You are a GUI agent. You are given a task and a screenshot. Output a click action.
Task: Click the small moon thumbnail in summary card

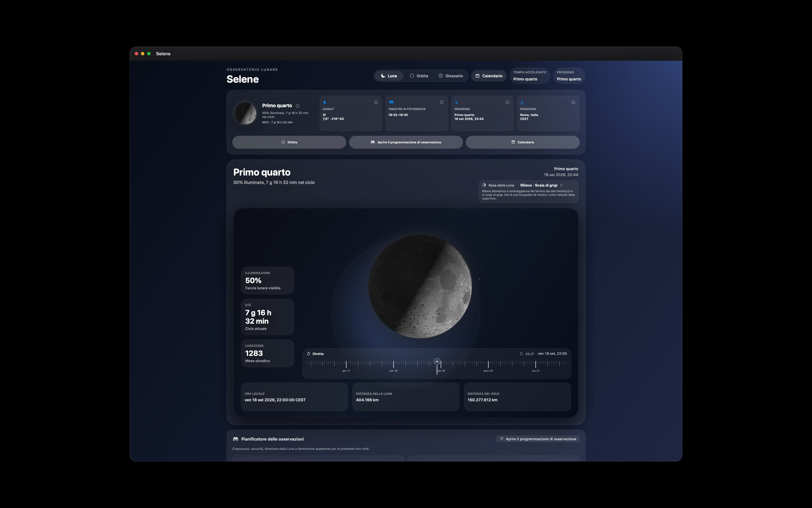(245, 113)
